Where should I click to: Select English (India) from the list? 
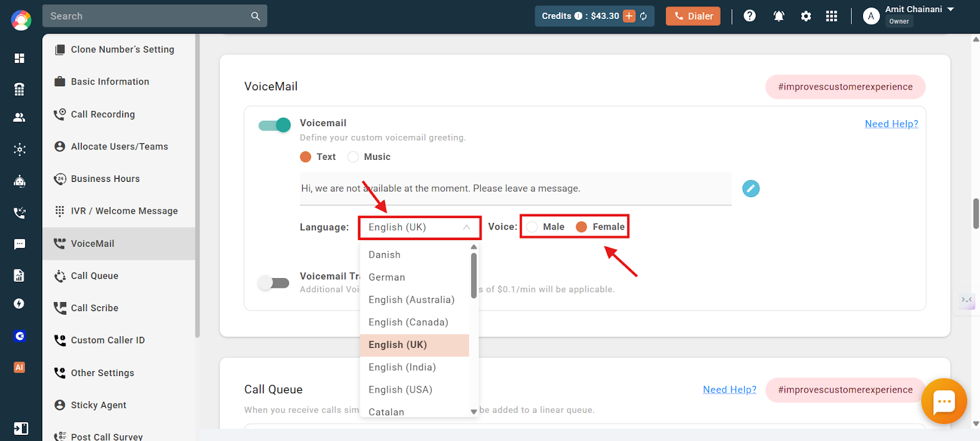tap(415, 367)
